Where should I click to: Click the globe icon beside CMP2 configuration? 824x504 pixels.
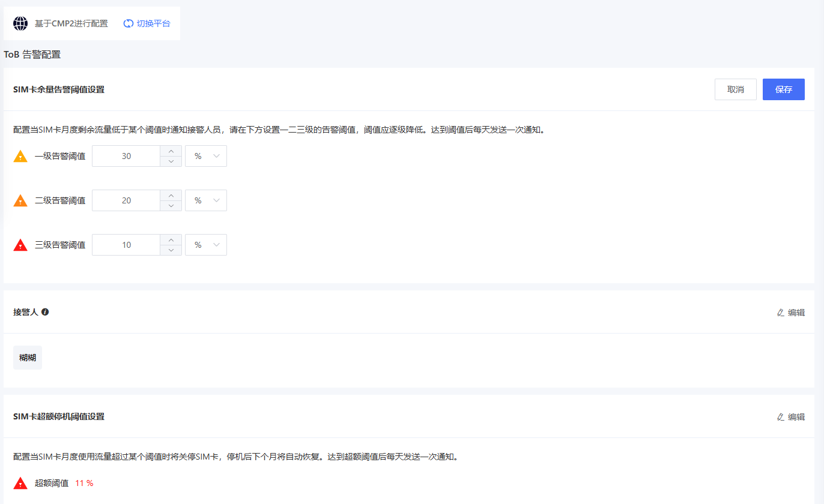tap(20, 23)
